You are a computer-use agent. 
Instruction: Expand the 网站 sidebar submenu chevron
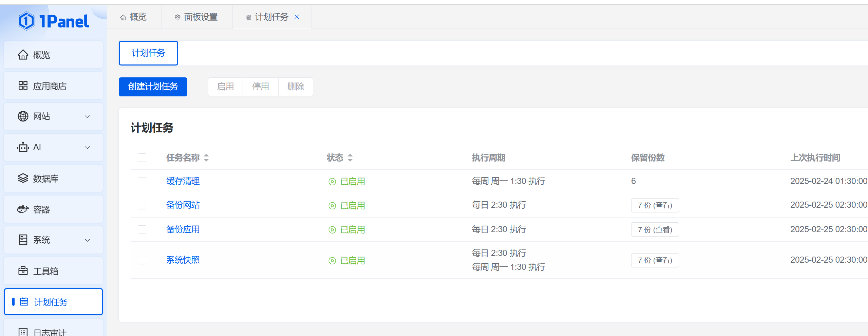(x=87, y=117)
